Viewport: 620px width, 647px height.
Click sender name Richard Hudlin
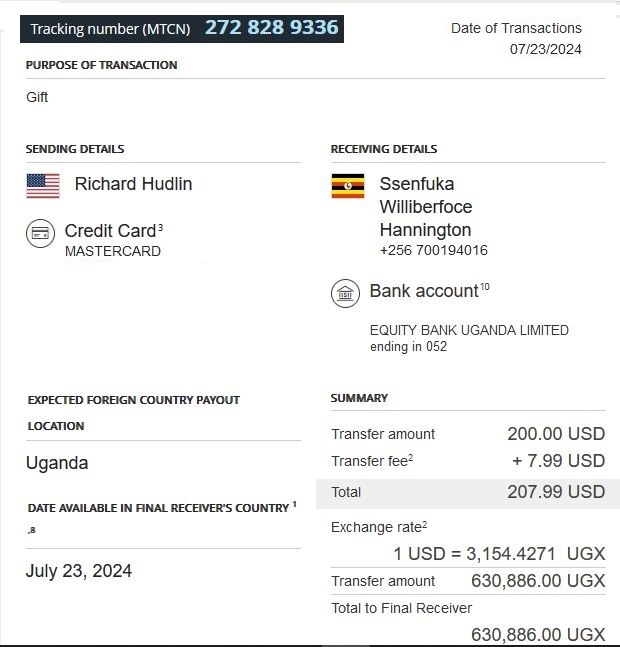133,184
